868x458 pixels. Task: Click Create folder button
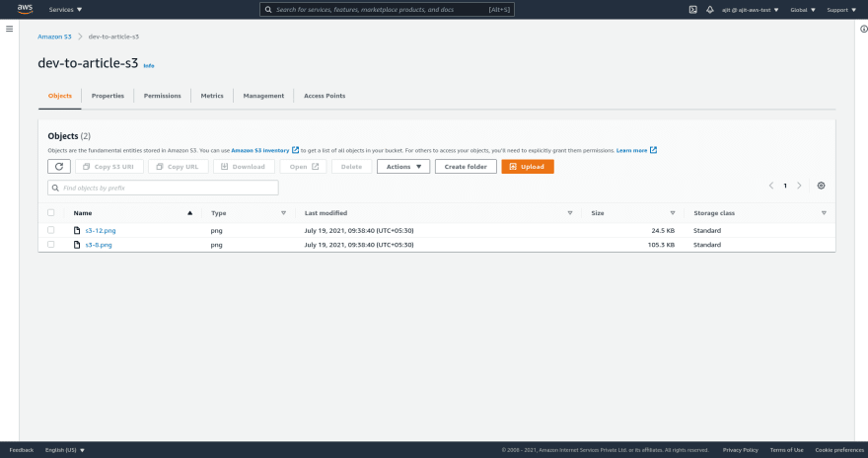pyautogui.click(x=466, y=166)
